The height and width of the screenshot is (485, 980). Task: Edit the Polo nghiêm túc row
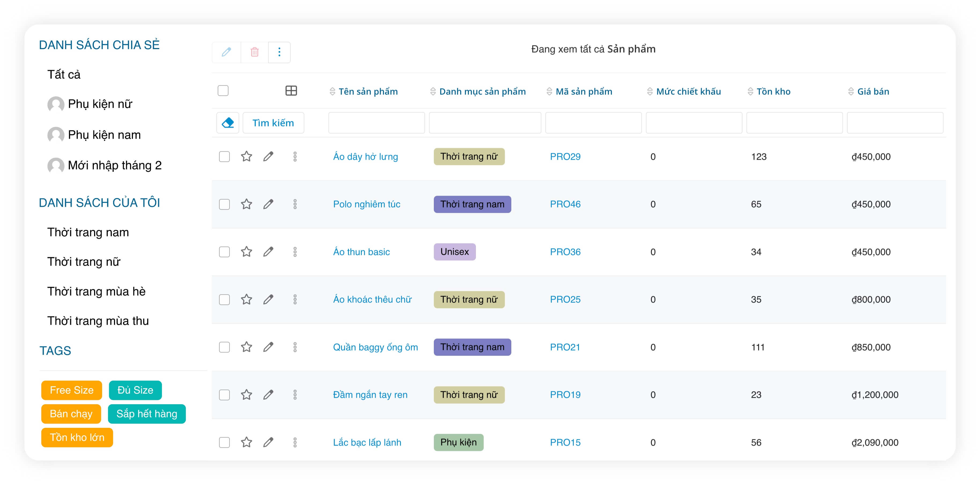(268, 204)
